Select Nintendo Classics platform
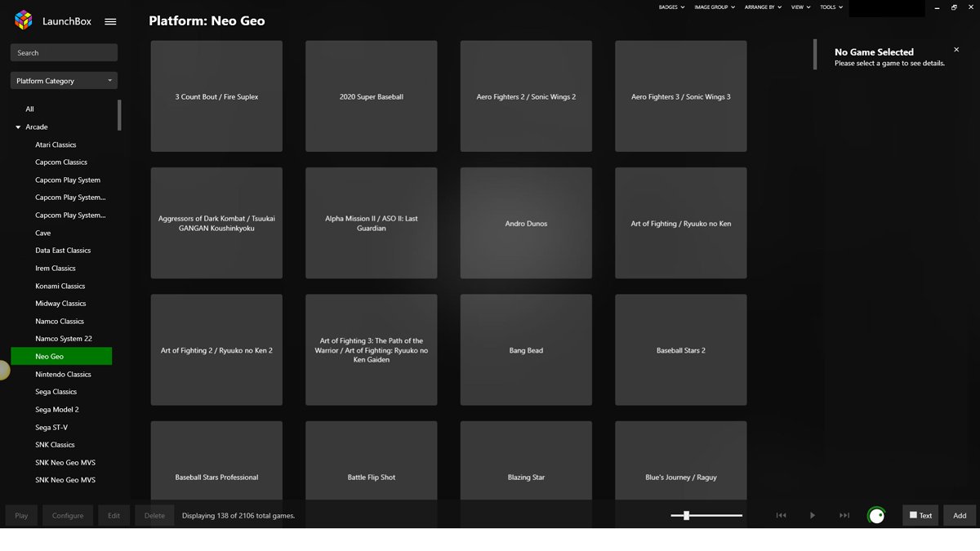The width and height of the screenshot is (980, 551). 63,375
